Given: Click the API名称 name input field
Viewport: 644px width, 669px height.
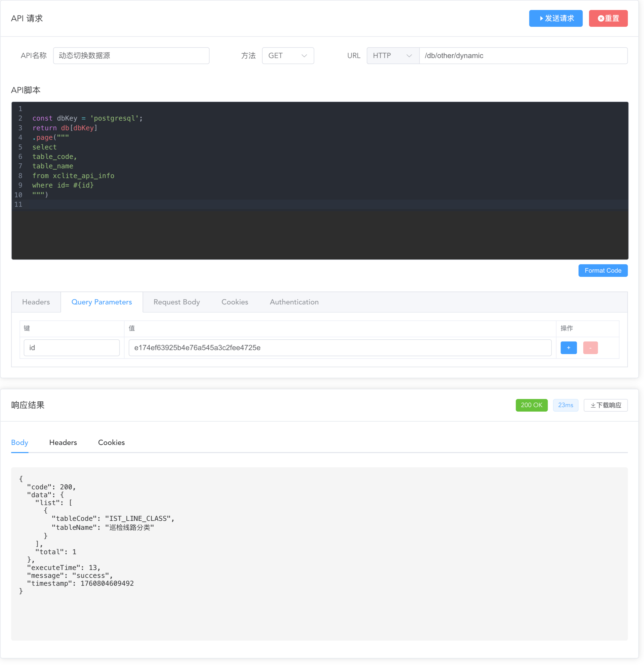Looking at the screenshot, I should point(131,56).
